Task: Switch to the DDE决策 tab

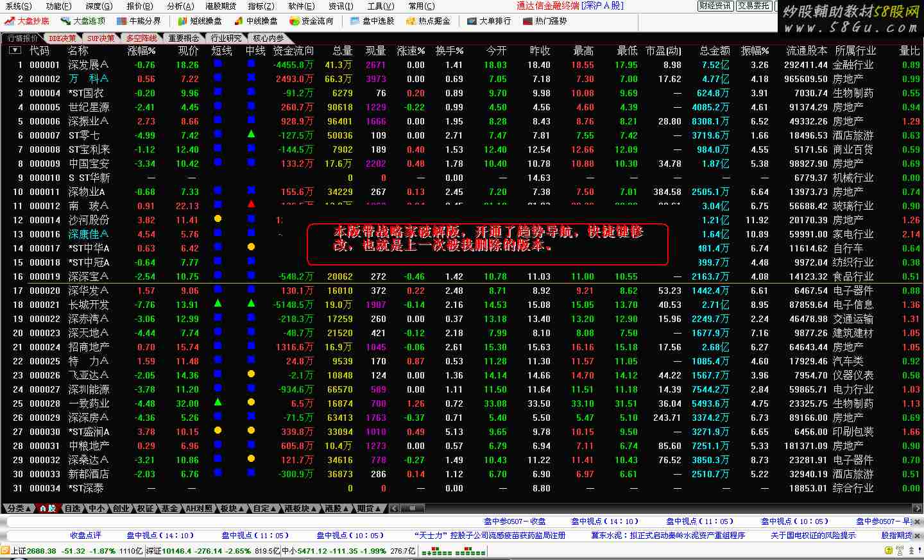Action: pyautogui.click(x=62, y=38)
